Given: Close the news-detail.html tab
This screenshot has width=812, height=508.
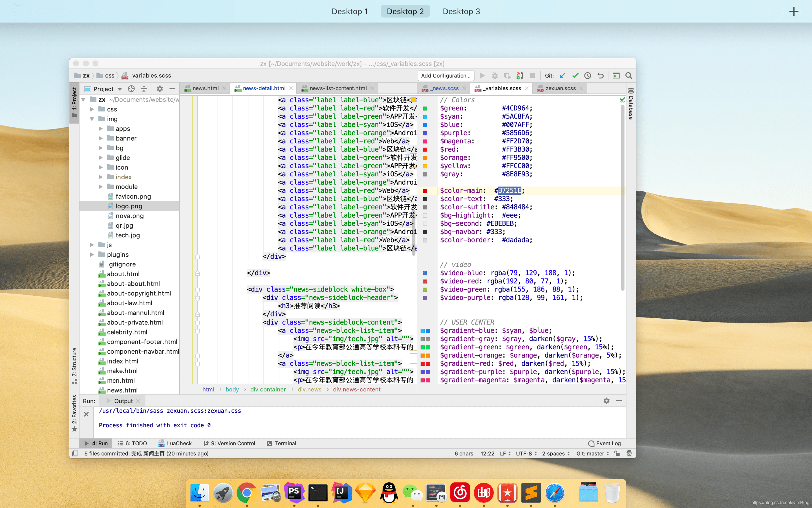Looking at the screenshot, I should coord(291,88).
